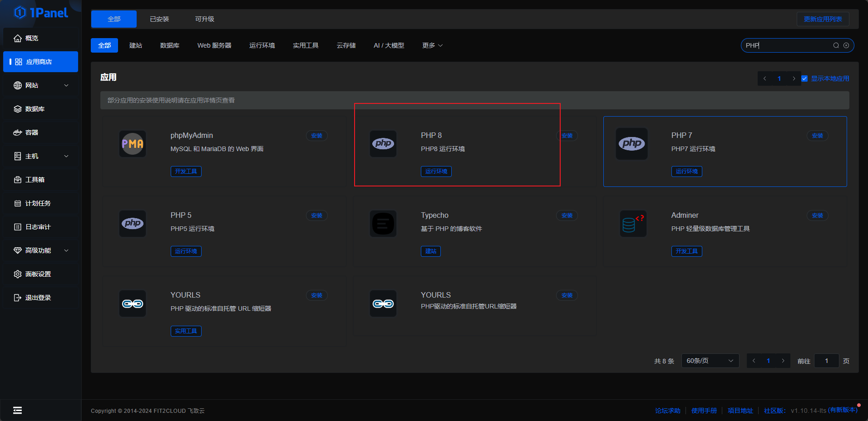Screen dimensions: 868x421
Task: Collapse sidebar with the hamburger icon
Action: pyautogui.click(x=17, y=410)
